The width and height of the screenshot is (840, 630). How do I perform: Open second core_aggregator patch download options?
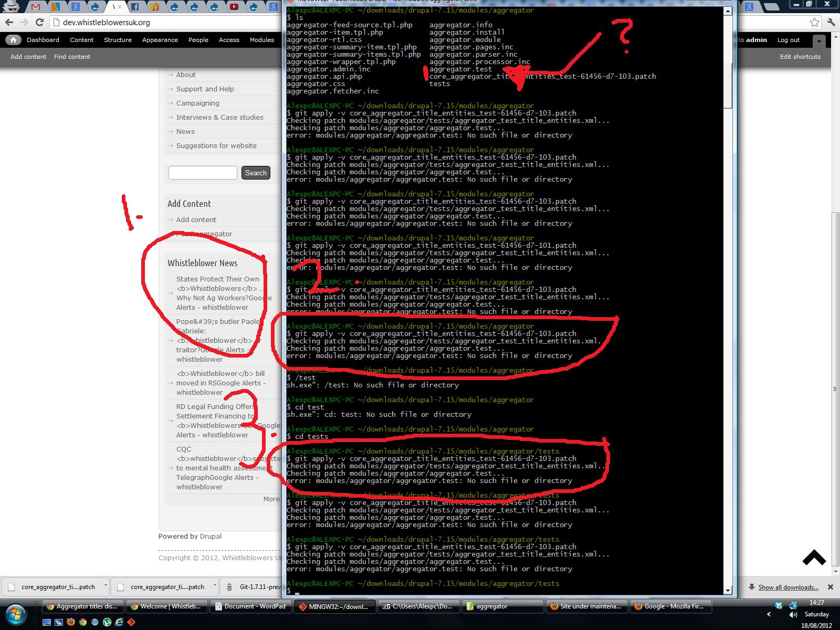[215, 587]
